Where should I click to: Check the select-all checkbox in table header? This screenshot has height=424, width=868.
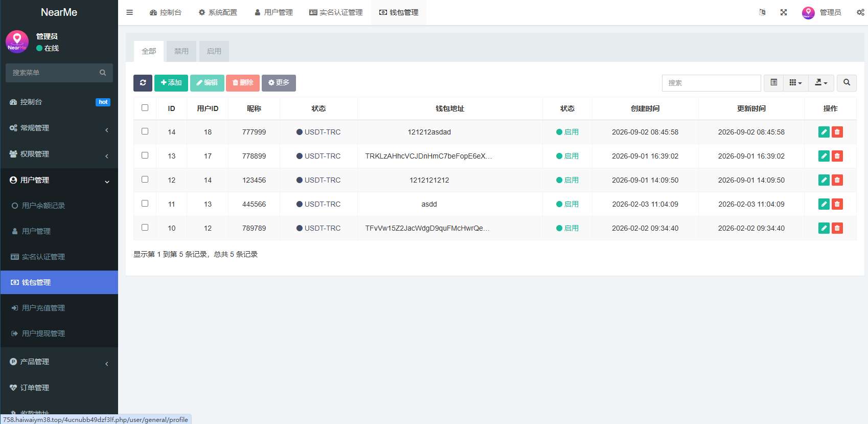coord(145,108)
